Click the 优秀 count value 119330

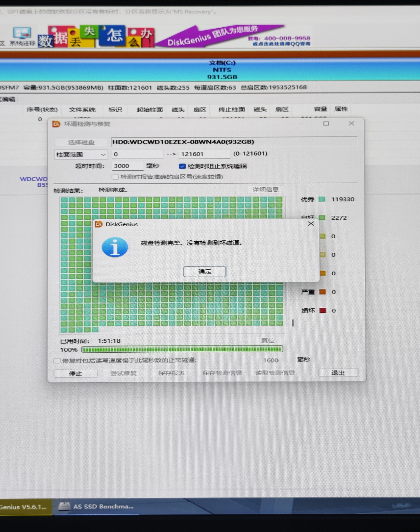tap(343, 199)
